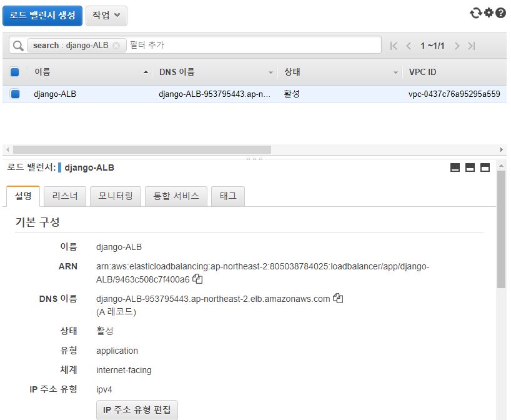Click the vpc-0437c76a95295a559 cell
511x420 pixels.
454,94
